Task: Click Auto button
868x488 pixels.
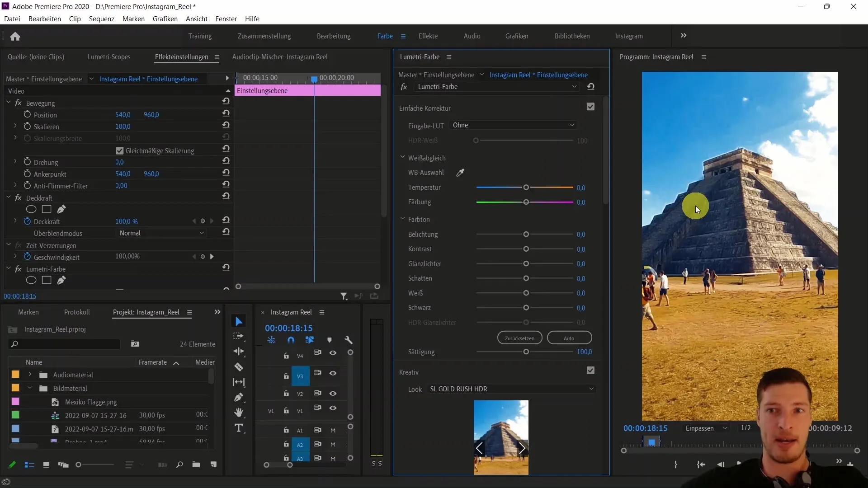Action: pyautogui.click(x=569, y=338)
